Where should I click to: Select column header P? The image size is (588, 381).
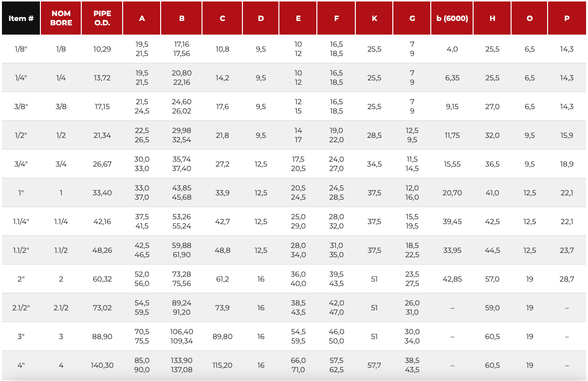567,18
